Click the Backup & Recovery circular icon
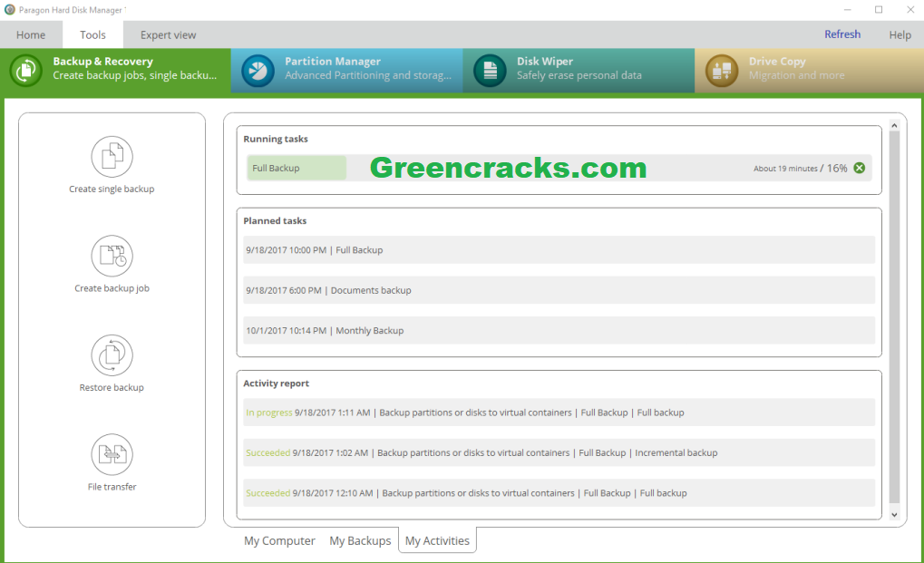 click(x=26, y=71)
